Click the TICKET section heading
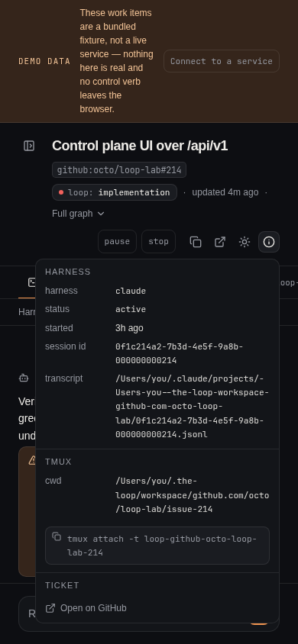Screen dimensions: 298x644 point(62,586)
